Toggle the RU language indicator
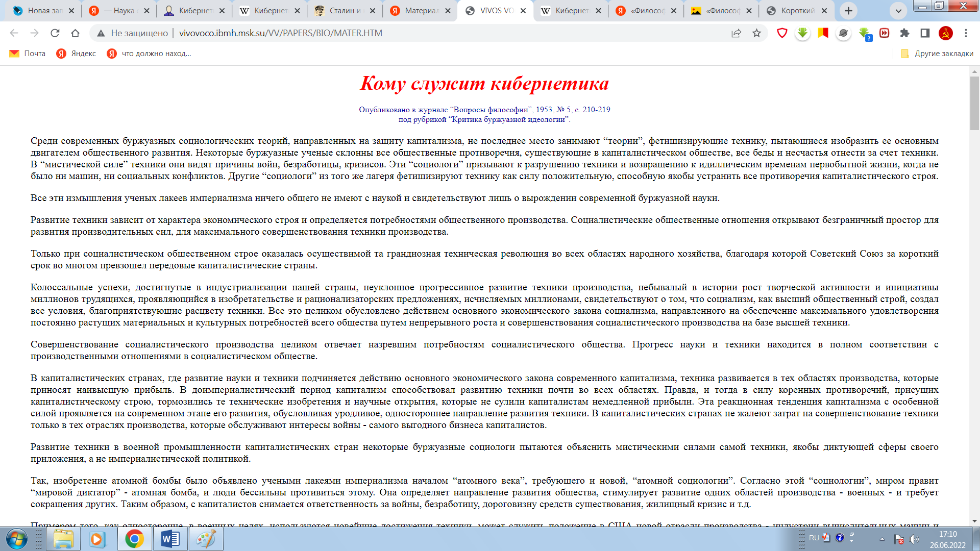Screen dimensions: 980x551 [x=814, y=538]
